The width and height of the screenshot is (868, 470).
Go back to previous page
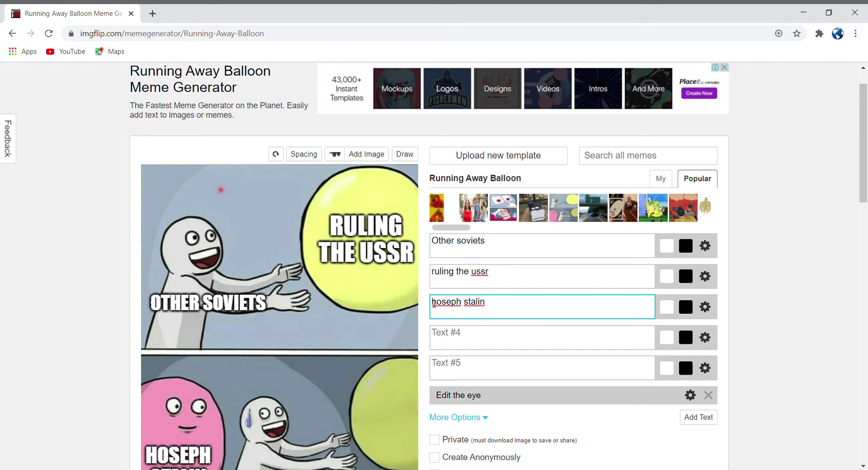(x=12, y=33)
